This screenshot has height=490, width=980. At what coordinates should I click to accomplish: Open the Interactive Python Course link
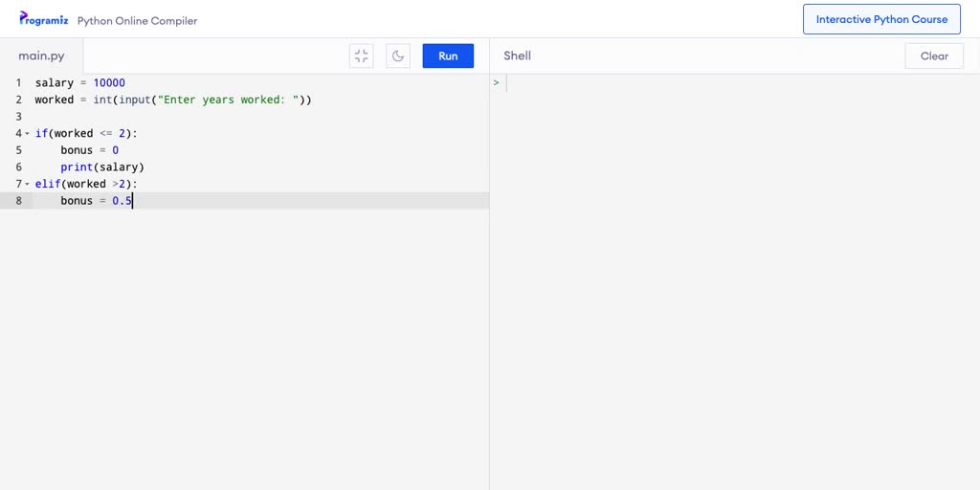881,19
